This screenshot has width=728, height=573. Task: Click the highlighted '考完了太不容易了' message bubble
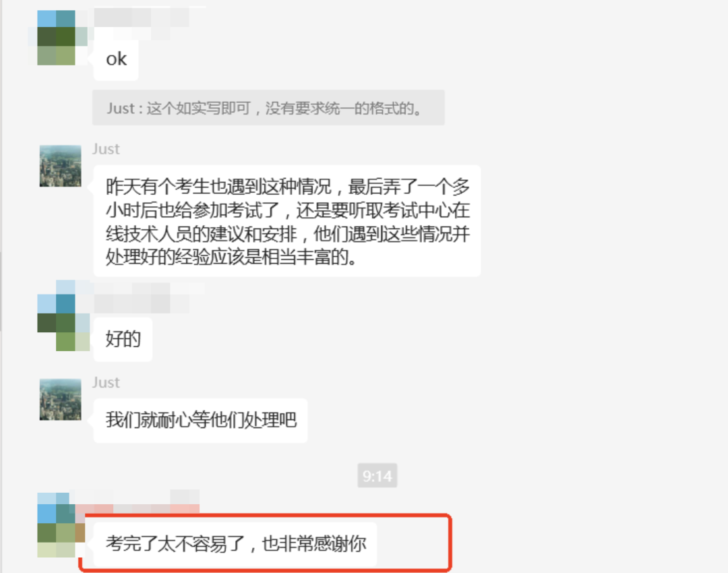(235, 544)
